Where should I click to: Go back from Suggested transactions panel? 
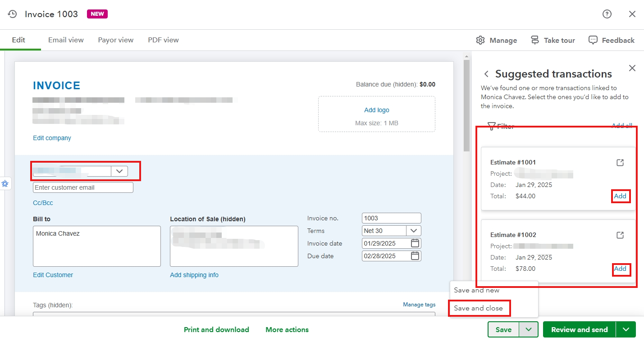(x=486, y=74)
